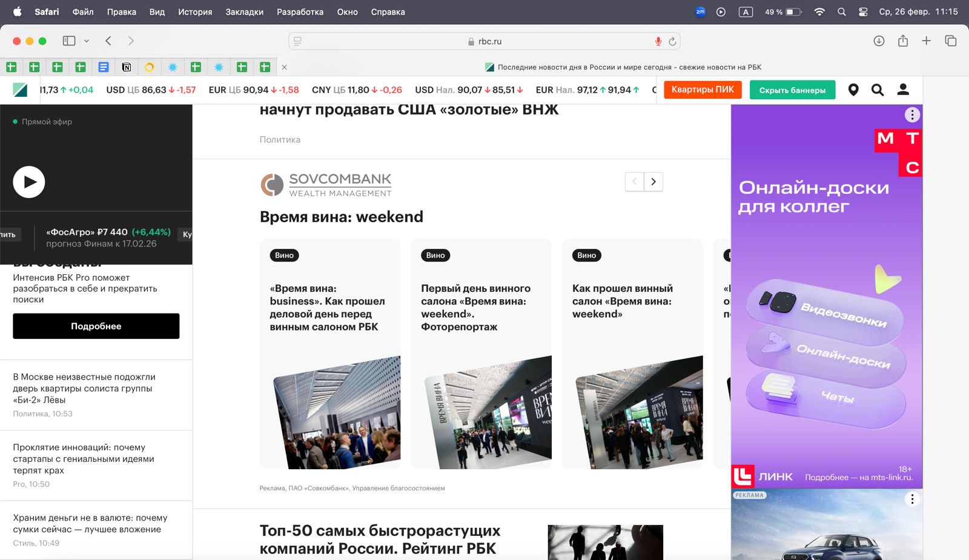Click the Sovcombank Wealth Management logo
This screenshot has width=969, height=560.
point(326,185)
